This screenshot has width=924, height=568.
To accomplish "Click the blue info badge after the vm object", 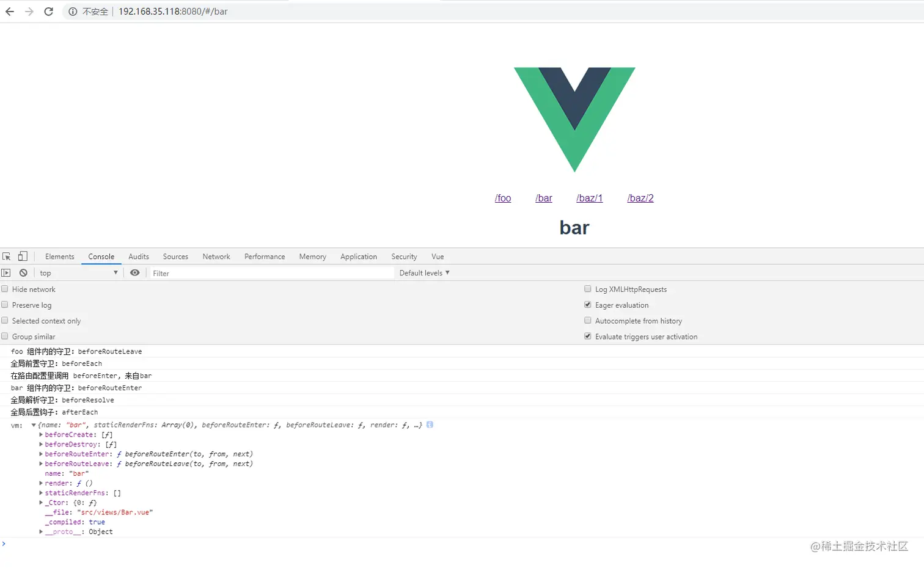I will pyautogui.click(x=430, y=424).
